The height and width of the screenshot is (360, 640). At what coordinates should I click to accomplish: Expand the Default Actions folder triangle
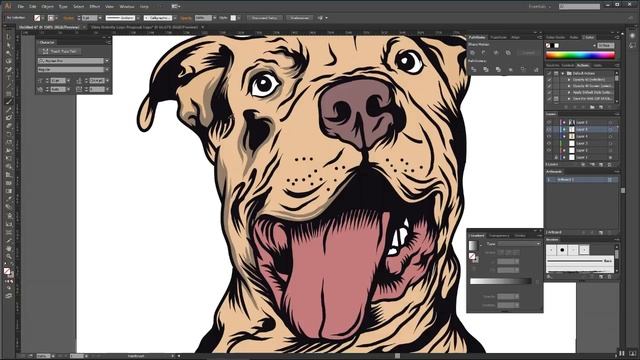563,73
